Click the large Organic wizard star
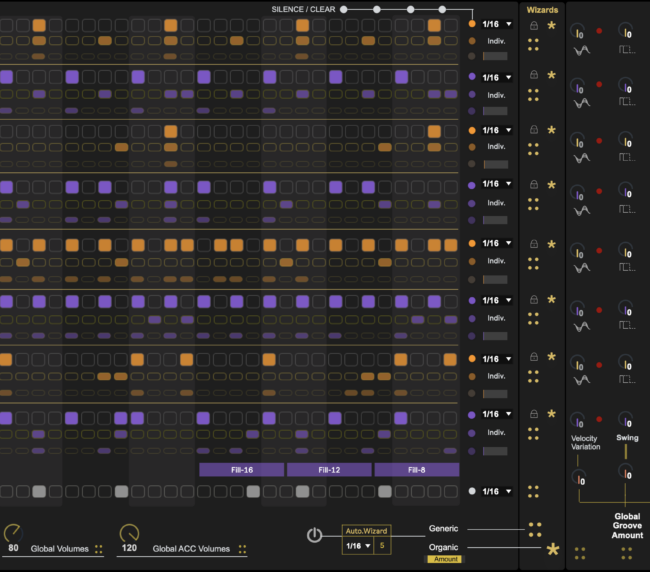The image size is (650, 572). pos(551,548)
